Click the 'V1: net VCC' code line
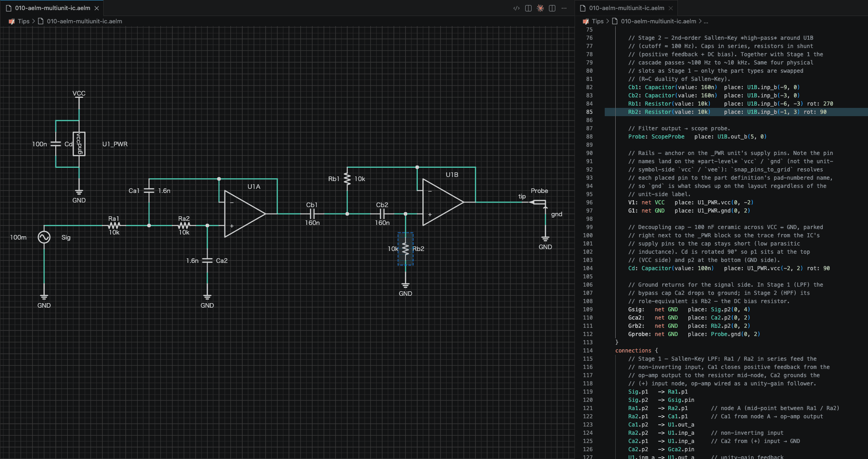 691,203
